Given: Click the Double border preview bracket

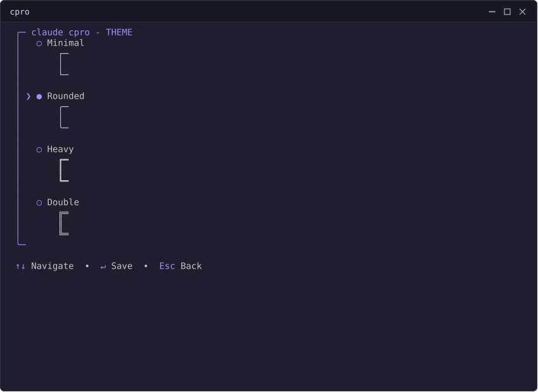Looking at the screenshot, I should coord(64,223).
